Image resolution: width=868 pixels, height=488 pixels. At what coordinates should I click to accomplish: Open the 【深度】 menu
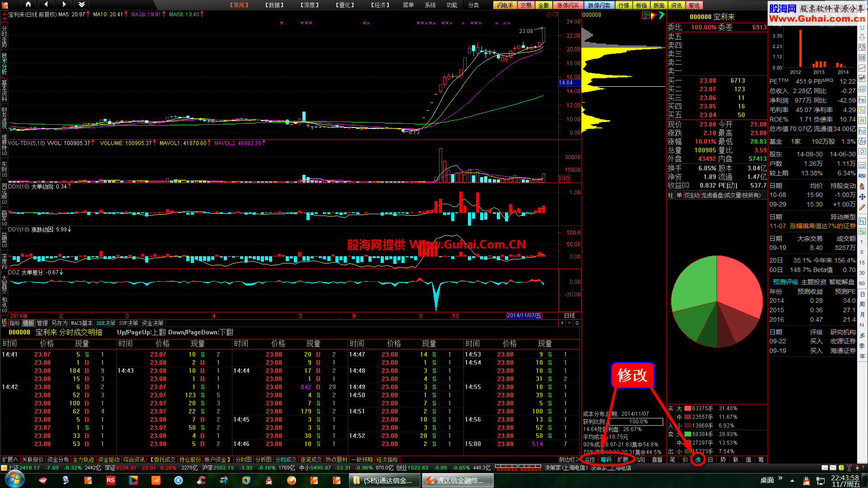coord(310,5)
